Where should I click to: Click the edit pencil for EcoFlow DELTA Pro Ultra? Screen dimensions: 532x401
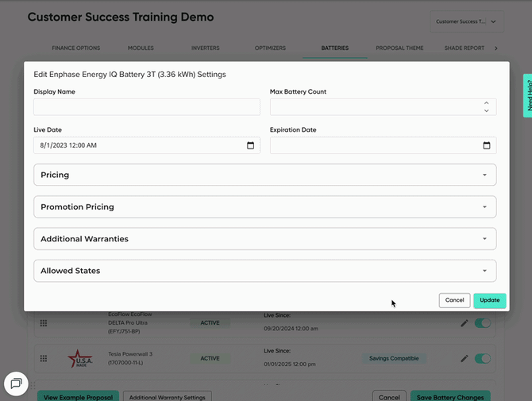(465, 323)
